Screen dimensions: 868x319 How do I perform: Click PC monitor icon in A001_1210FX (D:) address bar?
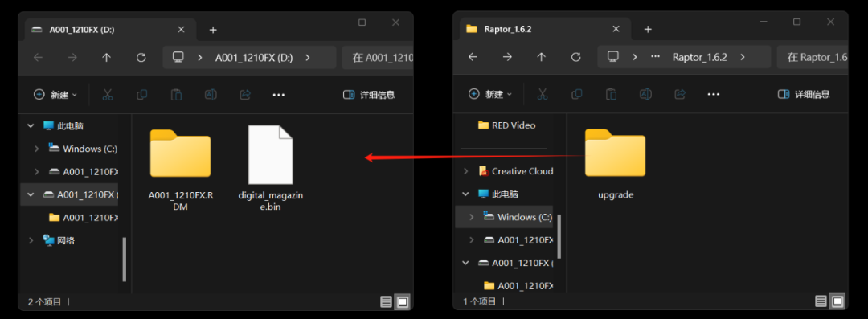178,57
